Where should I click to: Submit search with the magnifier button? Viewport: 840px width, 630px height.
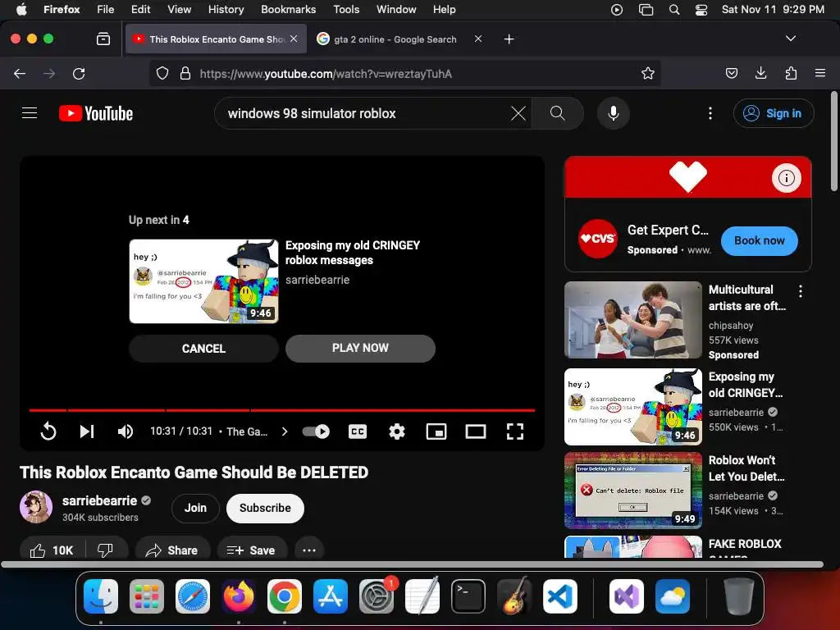(x=557, y=113)
